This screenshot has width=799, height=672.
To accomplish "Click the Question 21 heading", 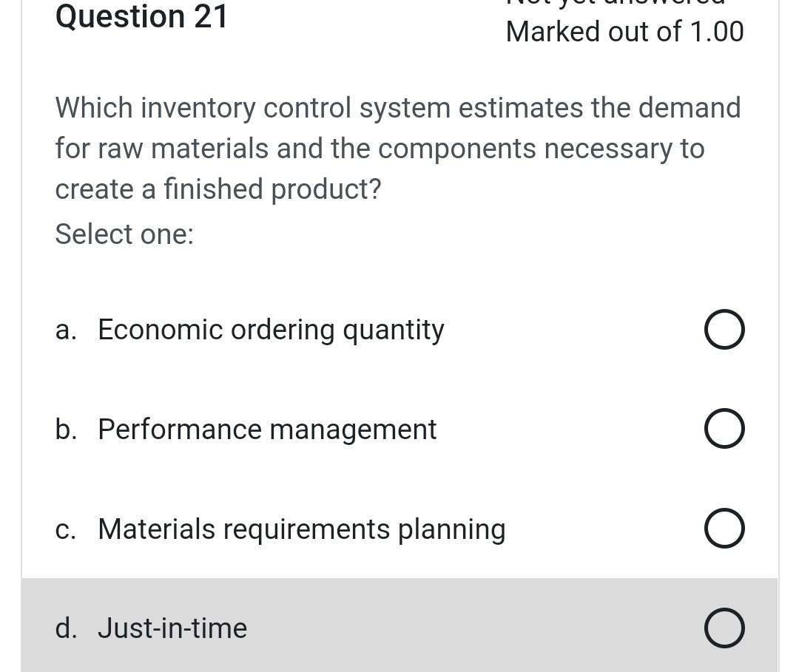I will 141,16.
